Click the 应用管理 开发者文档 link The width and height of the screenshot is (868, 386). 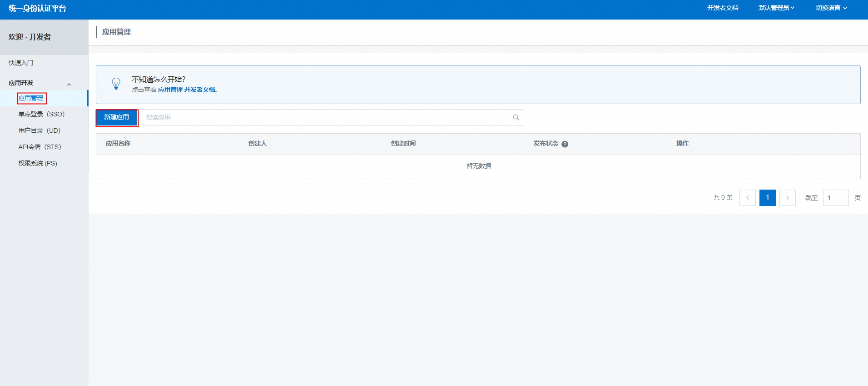click(187, 90)
